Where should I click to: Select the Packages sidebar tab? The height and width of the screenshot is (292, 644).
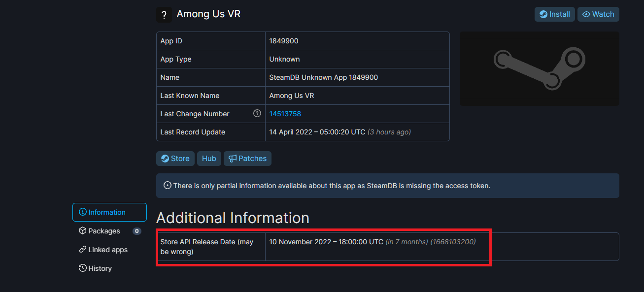109,231
